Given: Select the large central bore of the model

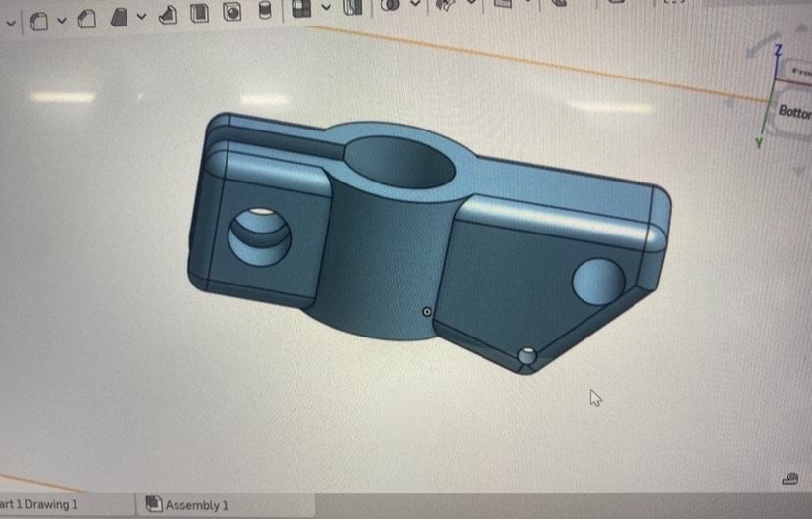Looking at the screenshot, I should tap(401, 164).
